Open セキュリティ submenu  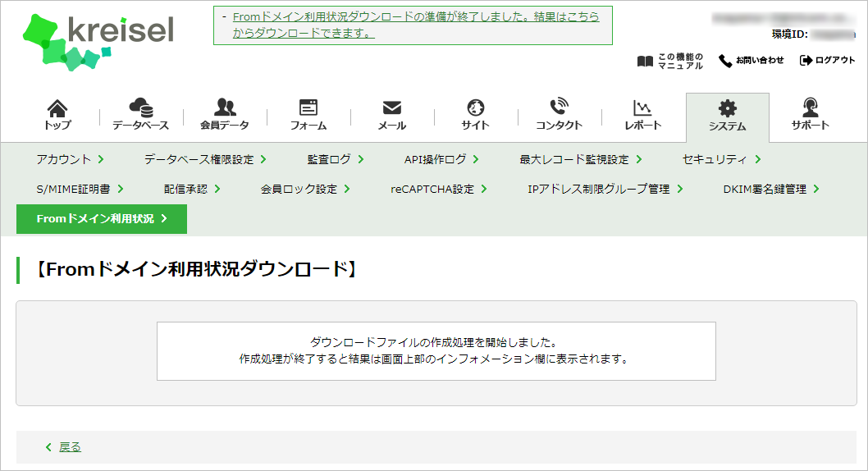pyautogui.click(x=721, y=159)
